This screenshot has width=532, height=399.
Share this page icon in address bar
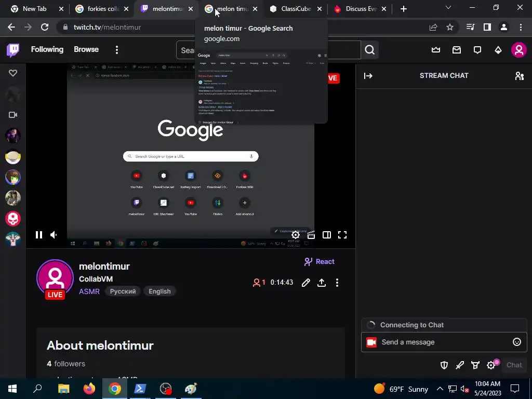click(433, 28)
